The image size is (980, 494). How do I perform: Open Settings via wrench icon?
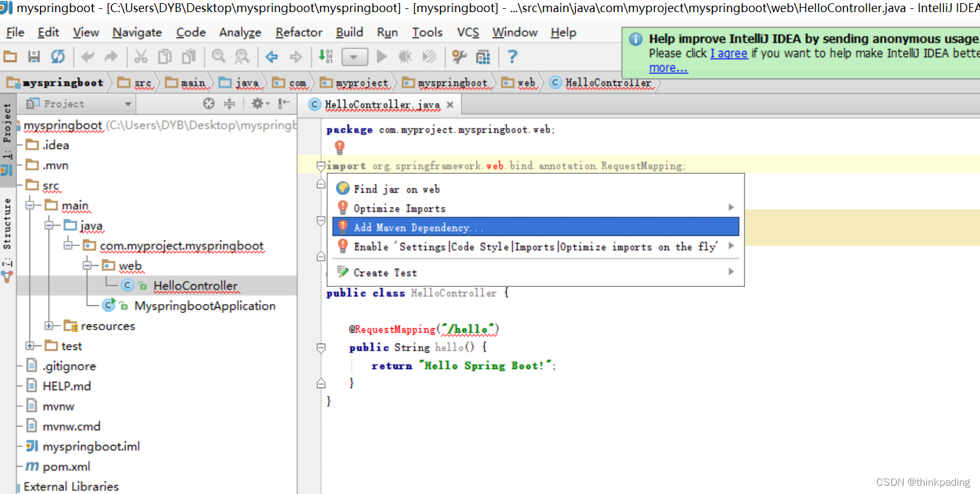459,57
